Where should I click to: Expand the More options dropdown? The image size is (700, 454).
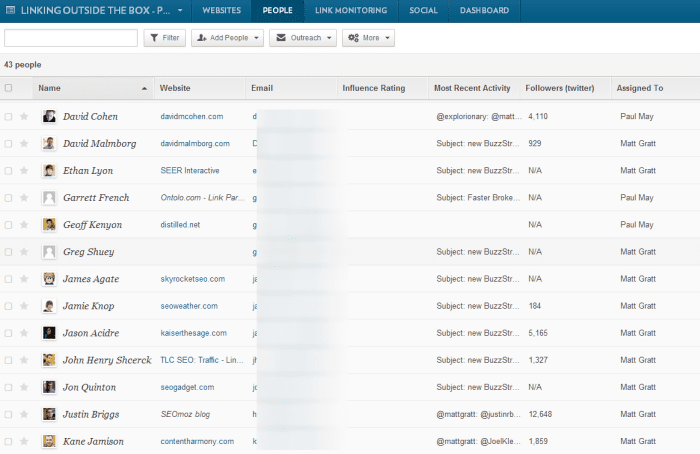(x=368, y=38)
